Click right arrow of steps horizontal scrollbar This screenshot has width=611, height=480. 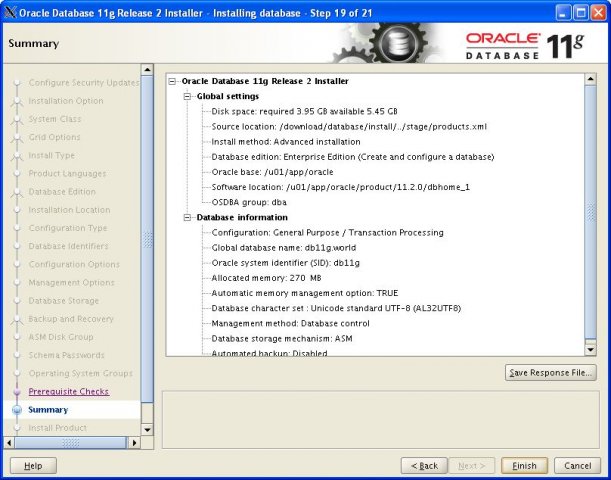pos(134,443)
